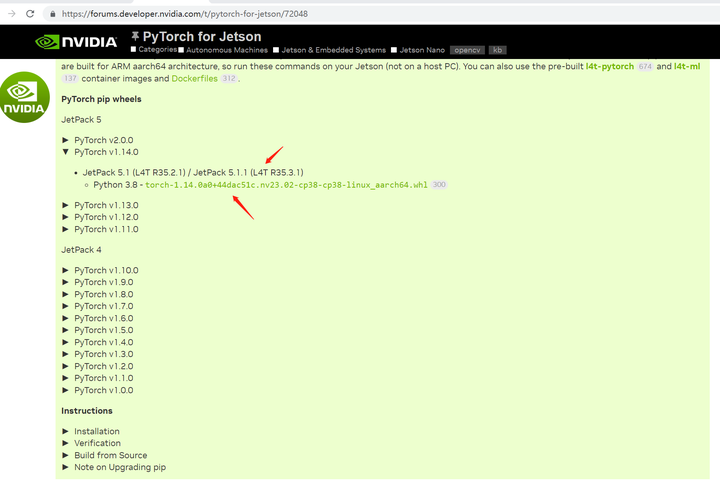Screen dimensions: 720x491
Task: Click the 'Instructions' heading text
Action: (x=87, y=411)
